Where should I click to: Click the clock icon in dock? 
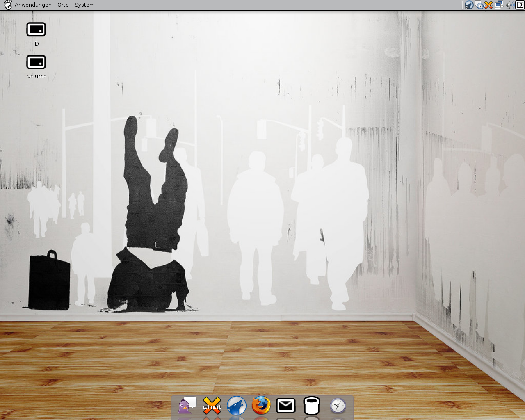coord(338,406)
